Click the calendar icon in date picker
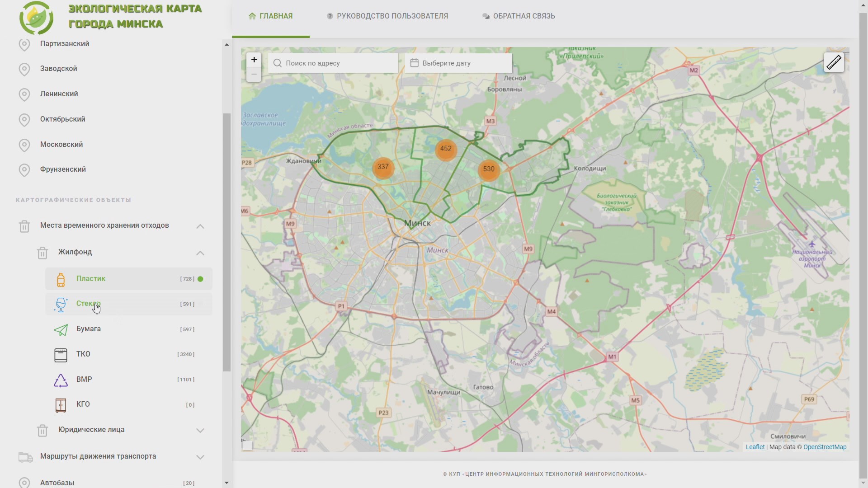Image resolution: width=868 pixels, height=488 pixels. tap(414, 63)
